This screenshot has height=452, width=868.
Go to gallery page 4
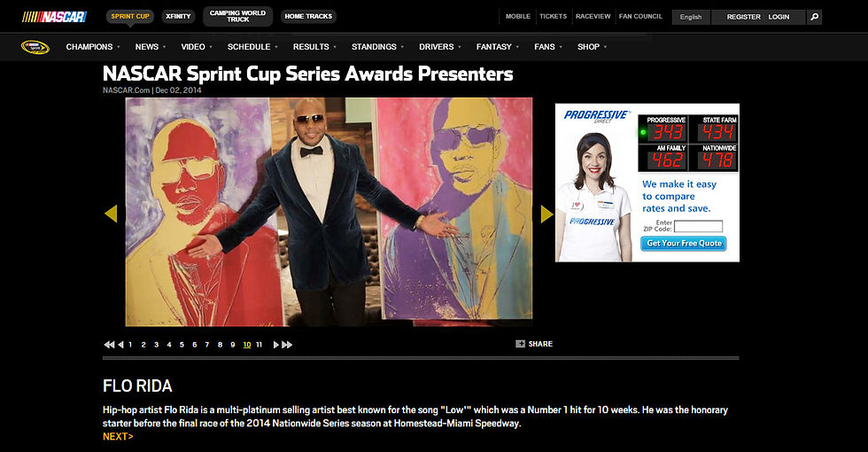pos(169,345)
